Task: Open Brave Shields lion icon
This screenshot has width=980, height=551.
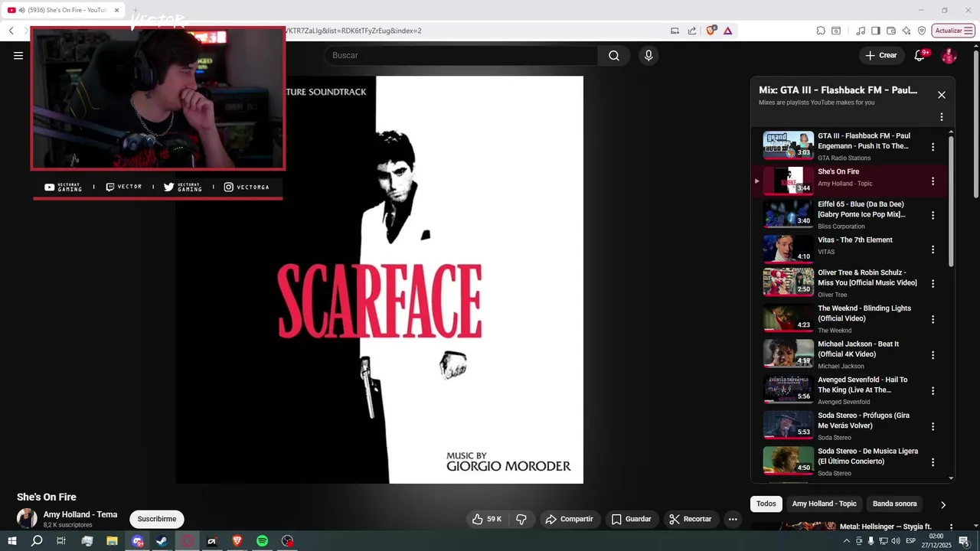Action: click(x=711, y=31)
